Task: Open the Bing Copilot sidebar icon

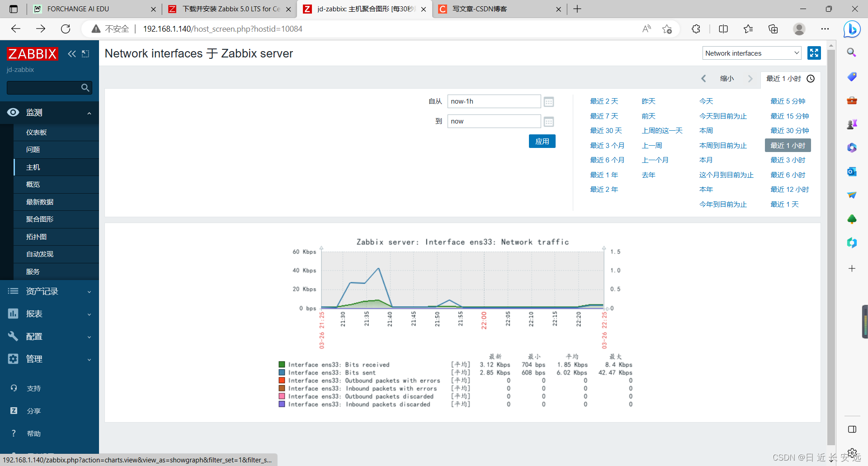Action: coord(852,29)
